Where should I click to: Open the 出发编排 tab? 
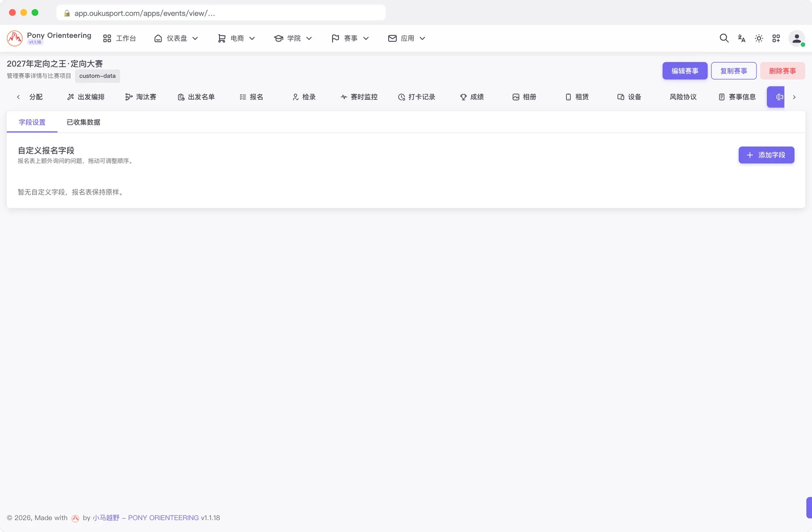pyautogui.click(x=86, y=97)
